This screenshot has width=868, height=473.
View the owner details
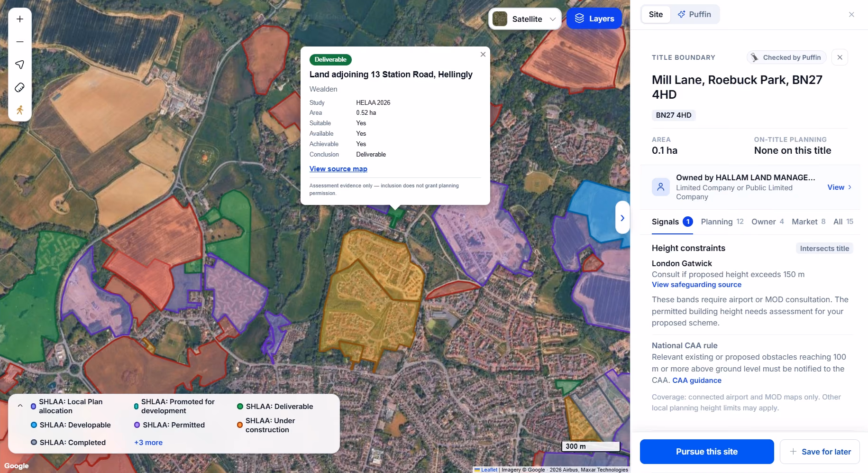point(840,187)
